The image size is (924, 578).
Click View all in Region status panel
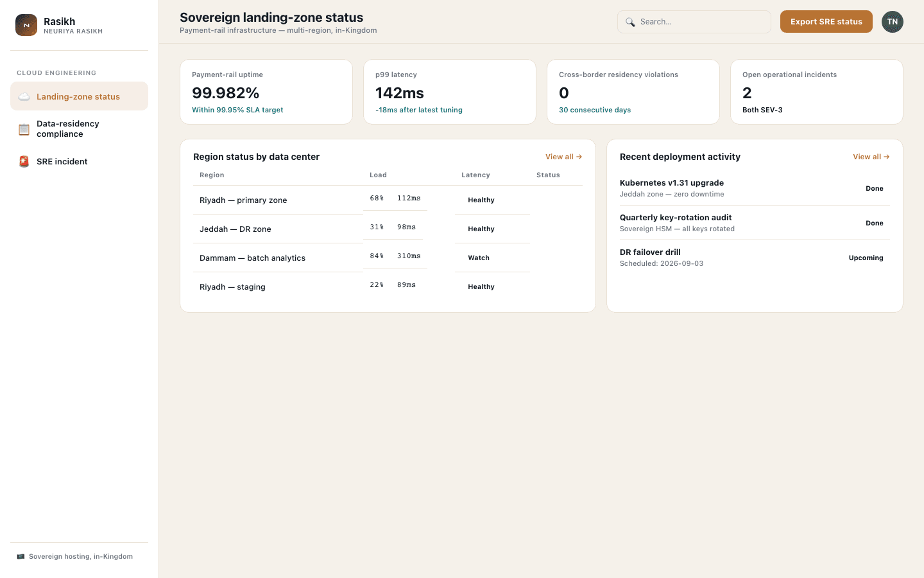coord(563,157)
